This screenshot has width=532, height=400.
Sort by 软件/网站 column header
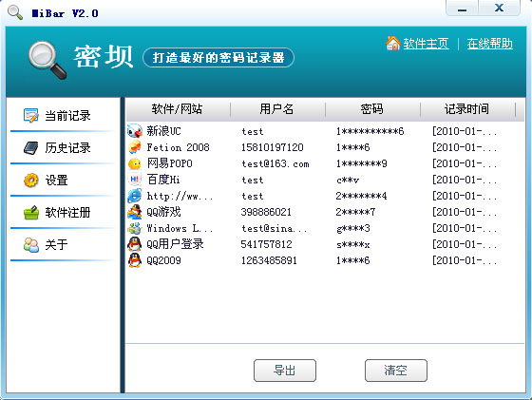[x=179, y=109]
